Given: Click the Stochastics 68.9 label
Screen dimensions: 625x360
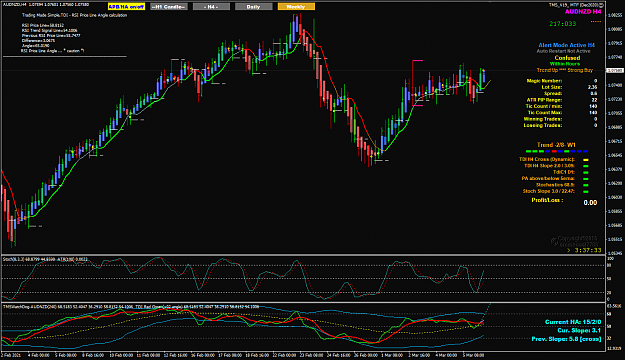Looking at the screenshot, I should 555,185.
